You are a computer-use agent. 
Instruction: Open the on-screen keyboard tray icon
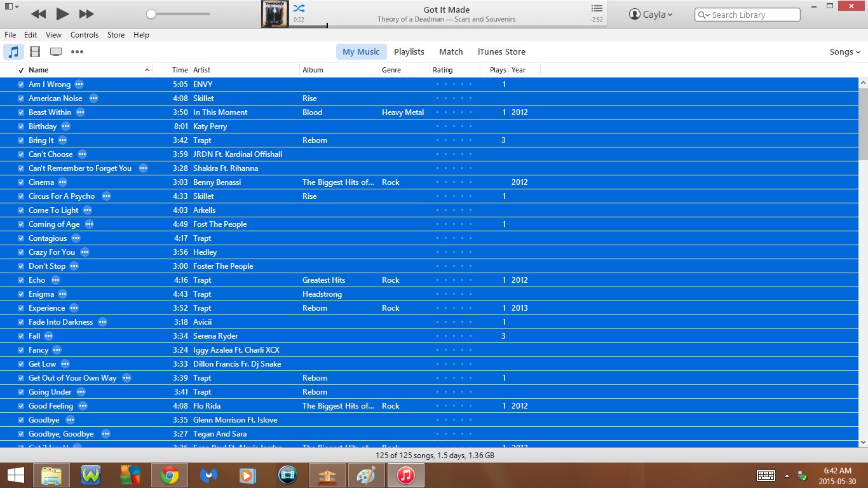[x=766, y=476]
